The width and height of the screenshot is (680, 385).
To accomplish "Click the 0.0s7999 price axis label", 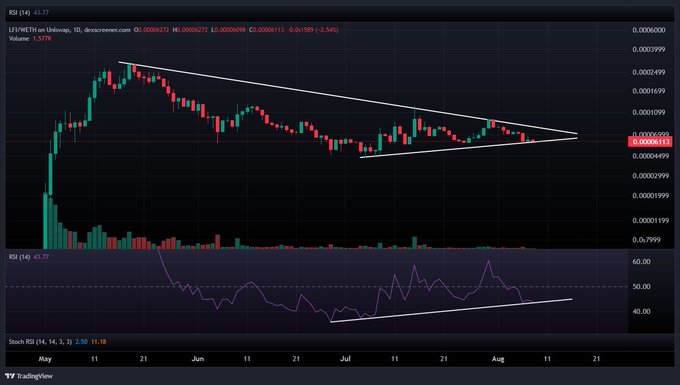I will [x=646, y=240].
